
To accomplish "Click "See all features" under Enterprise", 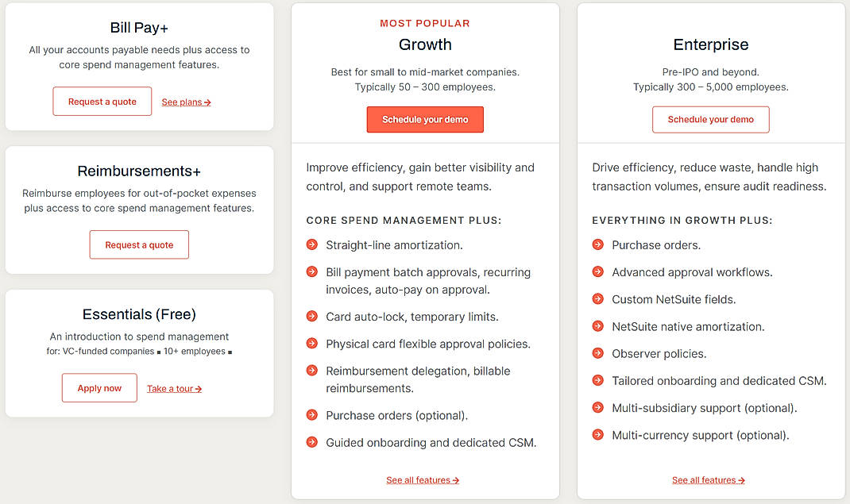I will (708, 480).
